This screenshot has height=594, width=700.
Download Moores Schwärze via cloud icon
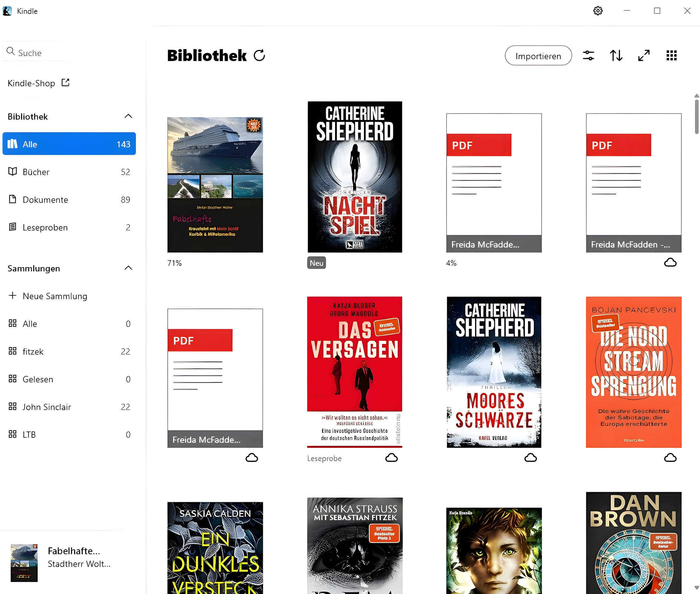click(530, 458)
